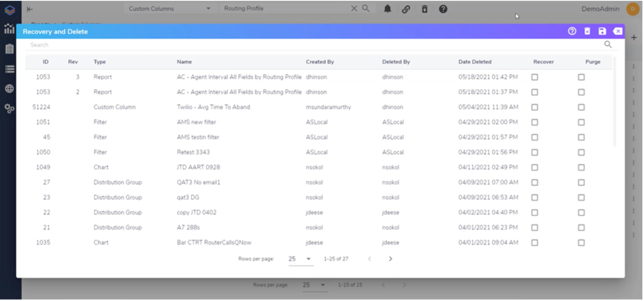Select the Date Deleted column header
Screen dimensions: 644x301
(x=475, y=61)
